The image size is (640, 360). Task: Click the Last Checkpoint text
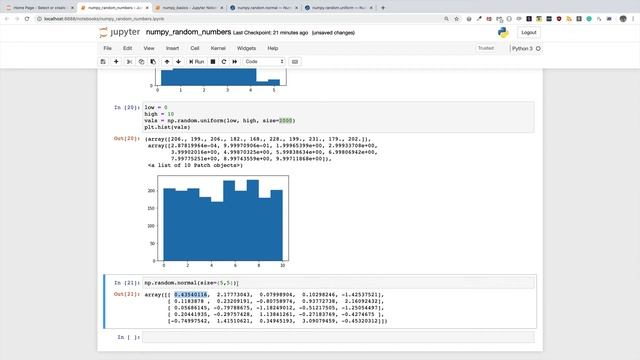[x=270, y=33]
